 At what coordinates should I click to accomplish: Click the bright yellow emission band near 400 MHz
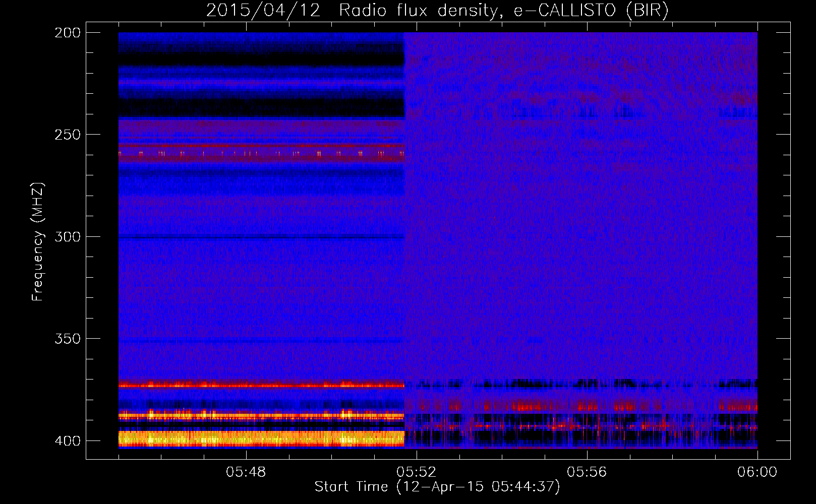(x=261, y=438)
